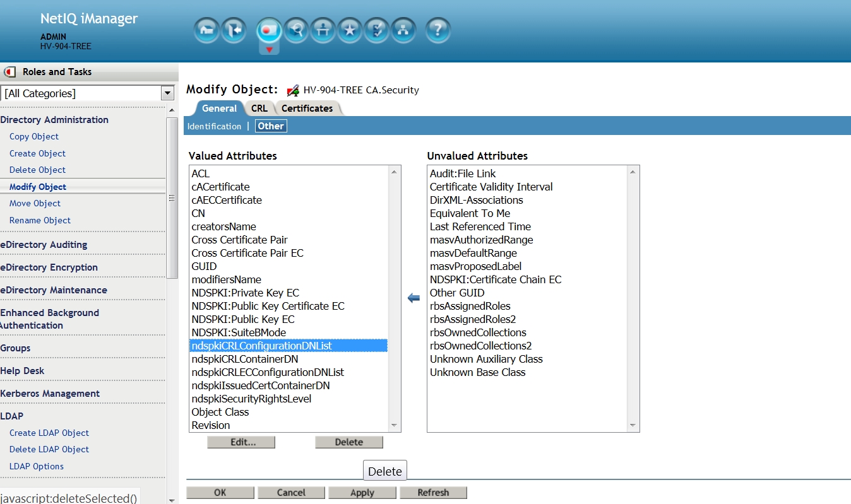The width and height of the screenshot is (851, 504).
Task: Select Certificate Validity Interval attribute
Action: coord(527,187)
